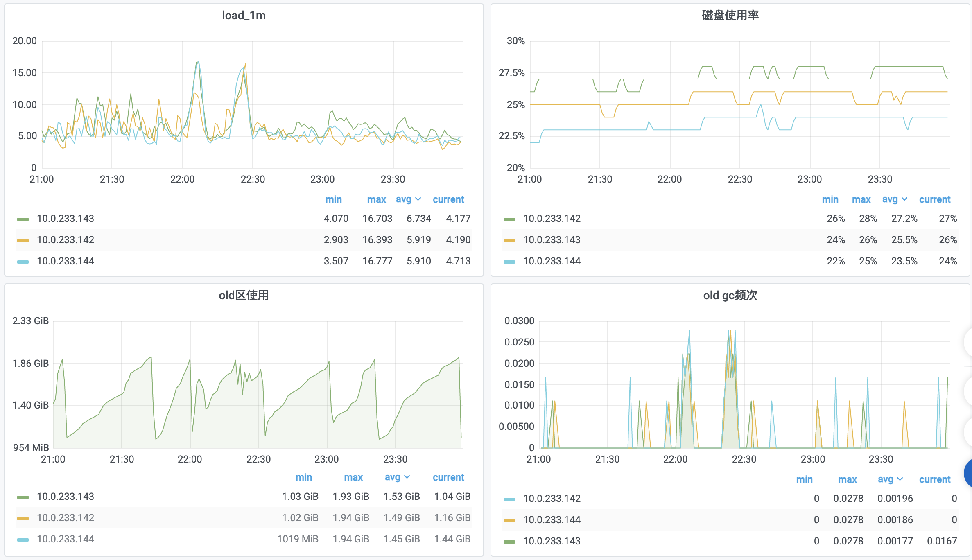The image size is (972, 560).
Task: Sort old区使用 legend by avg
Action: (392, 477)
